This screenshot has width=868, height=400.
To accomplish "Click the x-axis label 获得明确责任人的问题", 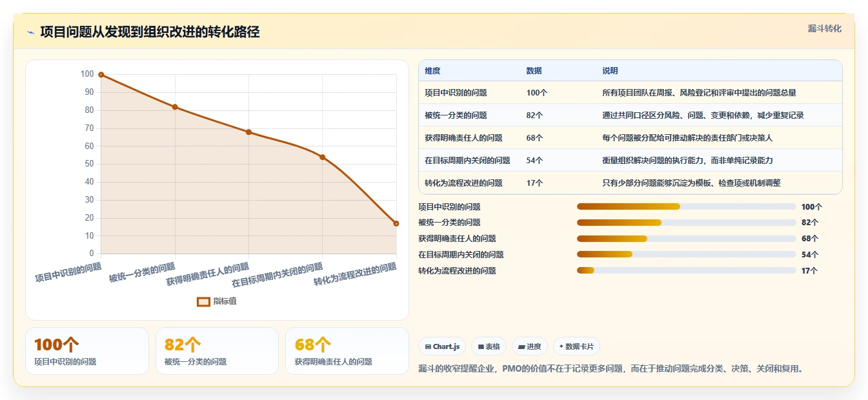I will coord(208,274).
